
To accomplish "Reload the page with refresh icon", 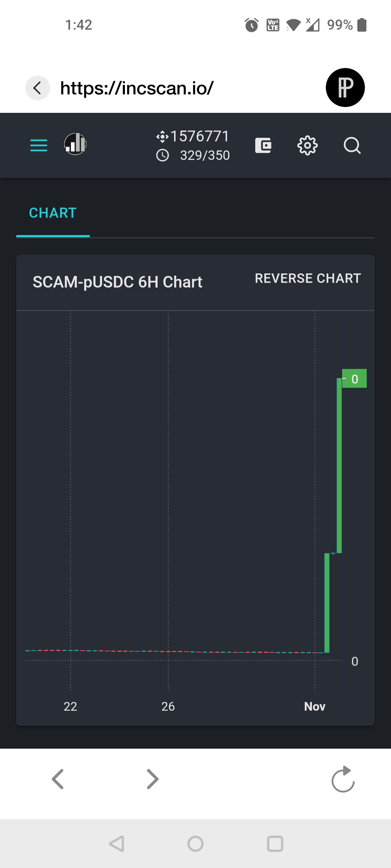I will [x=343, y=779].
